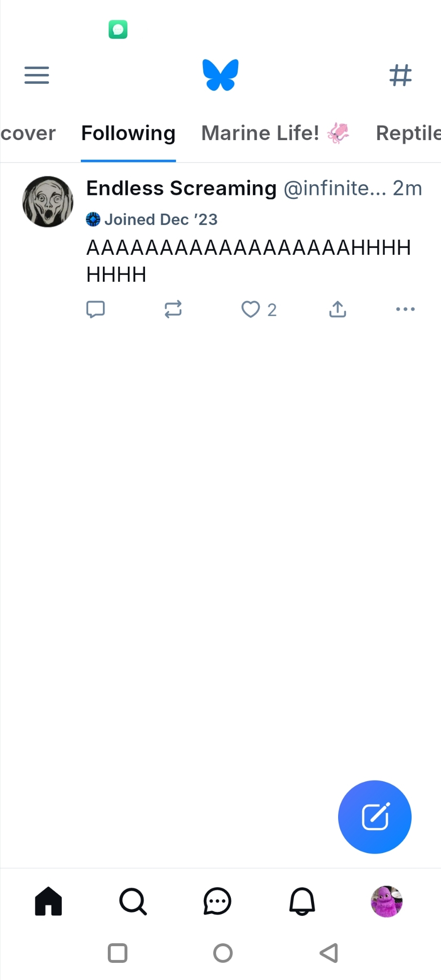Share the Endless Screaming post

coord(338,309)
